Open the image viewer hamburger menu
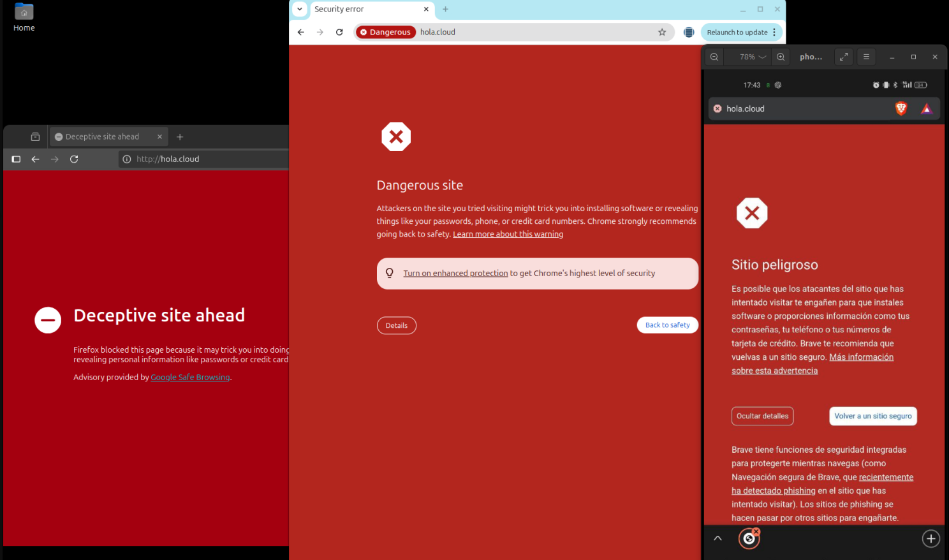949x560 pixels. coord(866,57)
